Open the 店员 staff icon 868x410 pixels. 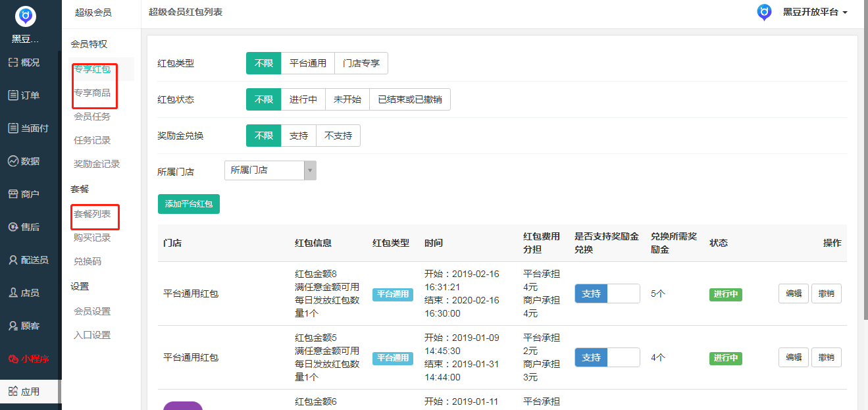[13, 293]
